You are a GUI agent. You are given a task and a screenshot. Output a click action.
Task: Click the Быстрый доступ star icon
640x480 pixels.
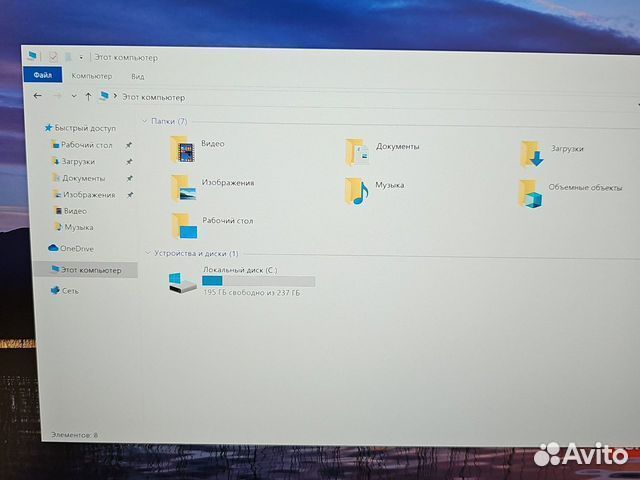tap(49, 128)
